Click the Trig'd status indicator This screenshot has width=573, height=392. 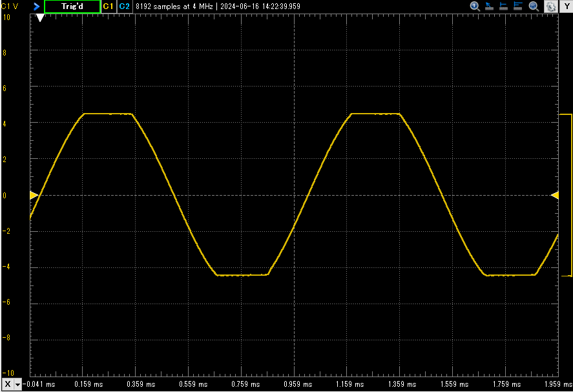72,6
